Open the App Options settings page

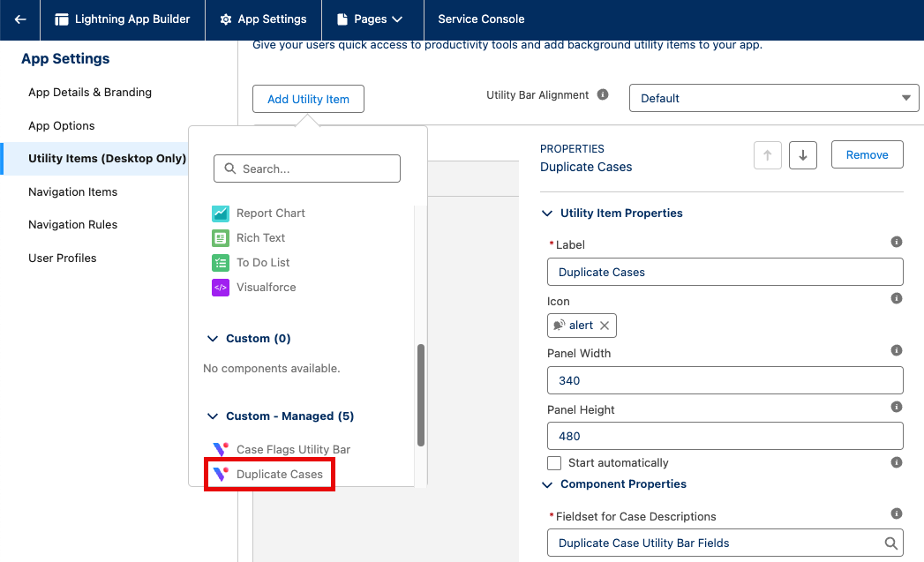61,126
